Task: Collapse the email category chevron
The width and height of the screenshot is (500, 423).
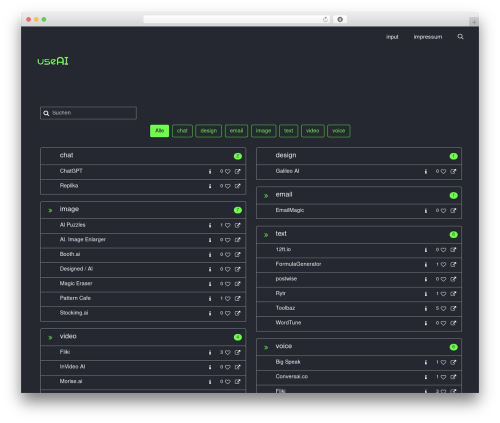Action: pos(266,196)
